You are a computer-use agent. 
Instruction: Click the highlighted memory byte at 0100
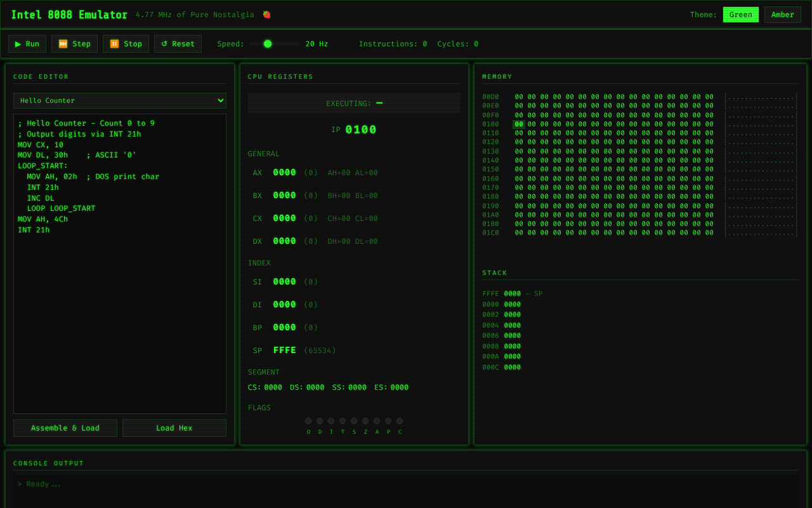pyautogui.click(x=519, y=124)
